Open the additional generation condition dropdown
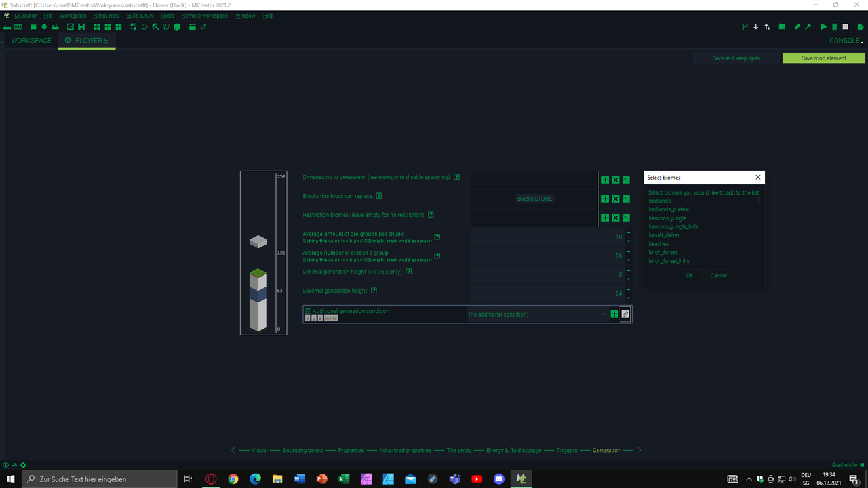Viewport: 868px width, 488px height. (537, 314)
